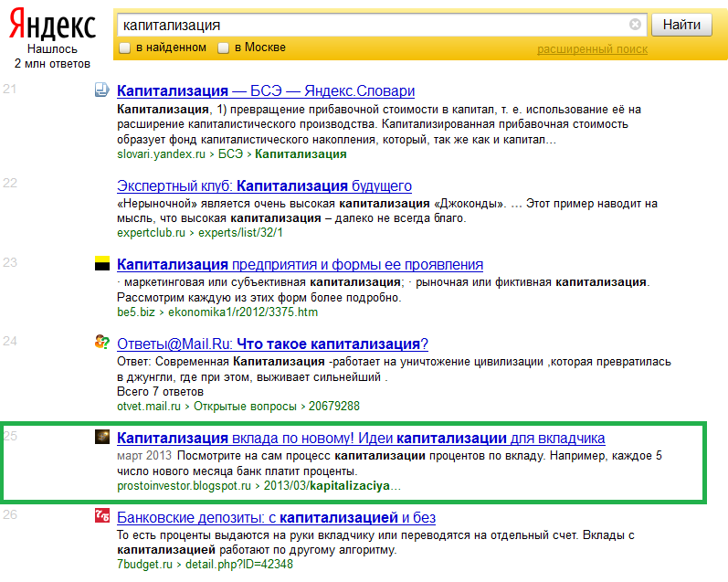The image size is (728, 582).
Task: Click the prostoinvestor.blogspot.ru green URL
Action: pyautogui.click(x=184, y=486)
